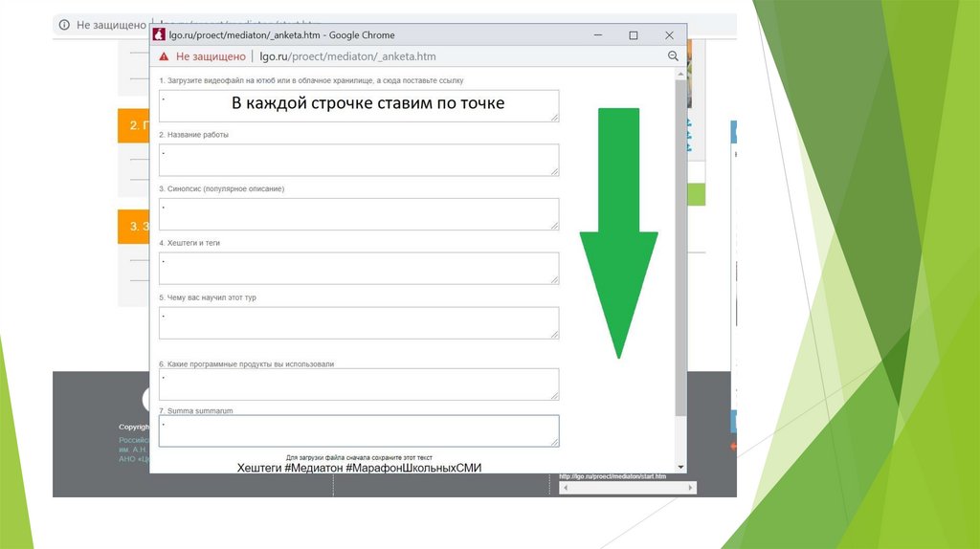This screenshot has width=980, height=549.
Task: Click the '3. Синопсис' text field
Action: 359,214
